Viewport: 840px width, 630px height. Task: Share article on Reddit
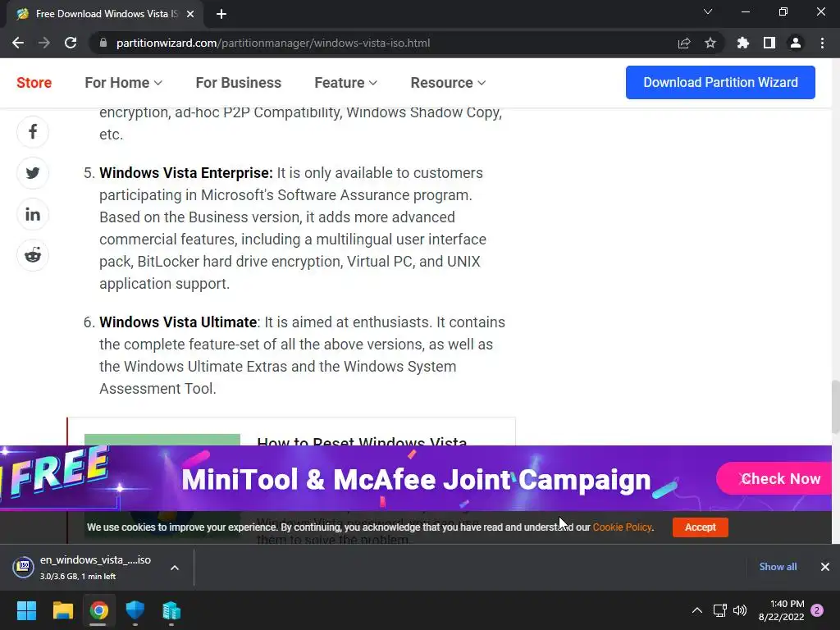point(33,255)
